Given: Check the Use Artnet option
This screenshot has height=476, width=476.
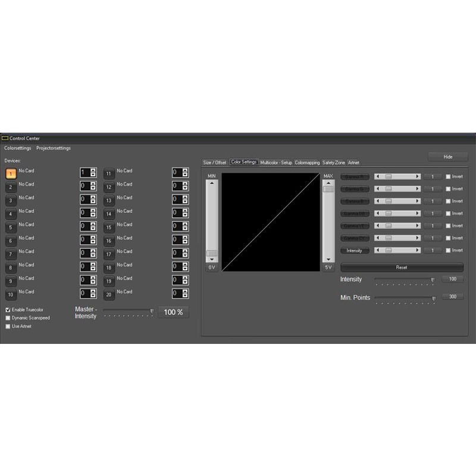Looking at the screenshot, I should pos(8,326).
